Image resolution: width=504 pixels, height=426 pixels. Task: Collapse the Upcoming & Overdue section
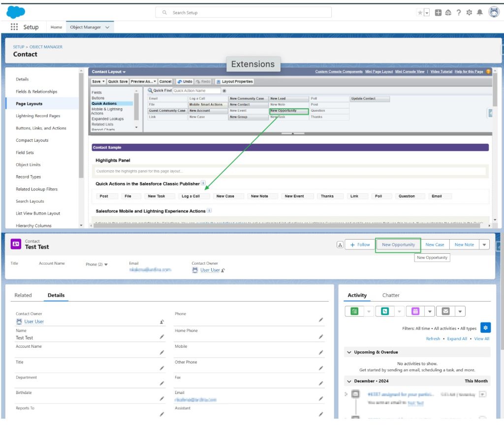point(349,352)
